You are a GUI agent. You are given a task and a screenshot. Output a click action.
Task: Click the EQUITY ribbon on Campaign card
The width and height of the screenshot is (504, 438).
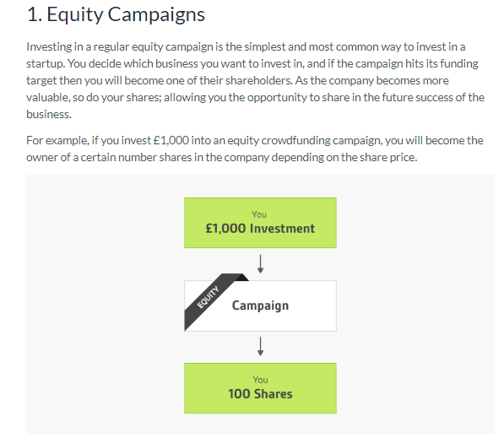click(209, 297)
